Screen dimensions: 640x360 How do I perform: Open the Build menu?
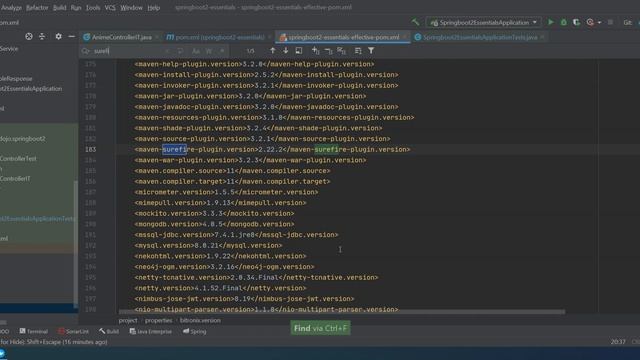(x=60, y=8)
